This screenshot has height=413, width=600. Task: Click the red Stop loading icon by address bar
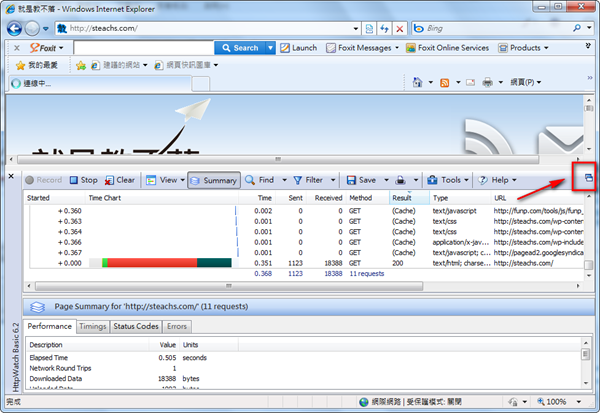401,27
